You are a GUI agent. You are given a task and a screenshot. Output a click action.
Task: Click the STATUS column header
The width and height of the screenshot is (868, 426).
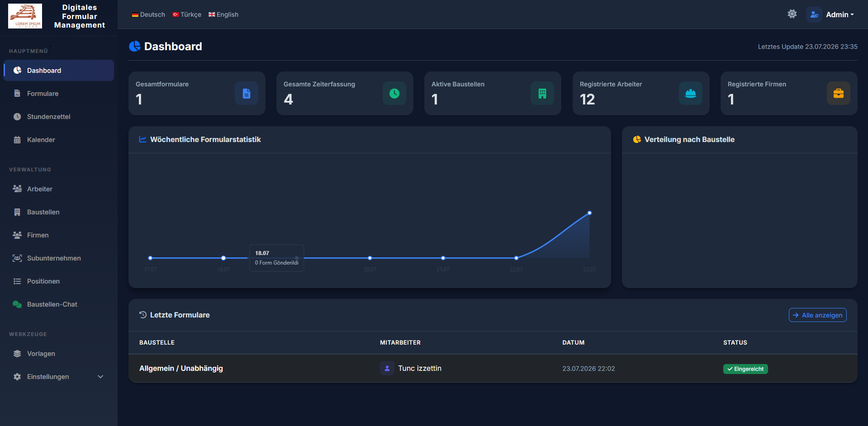tap(735, 342)
